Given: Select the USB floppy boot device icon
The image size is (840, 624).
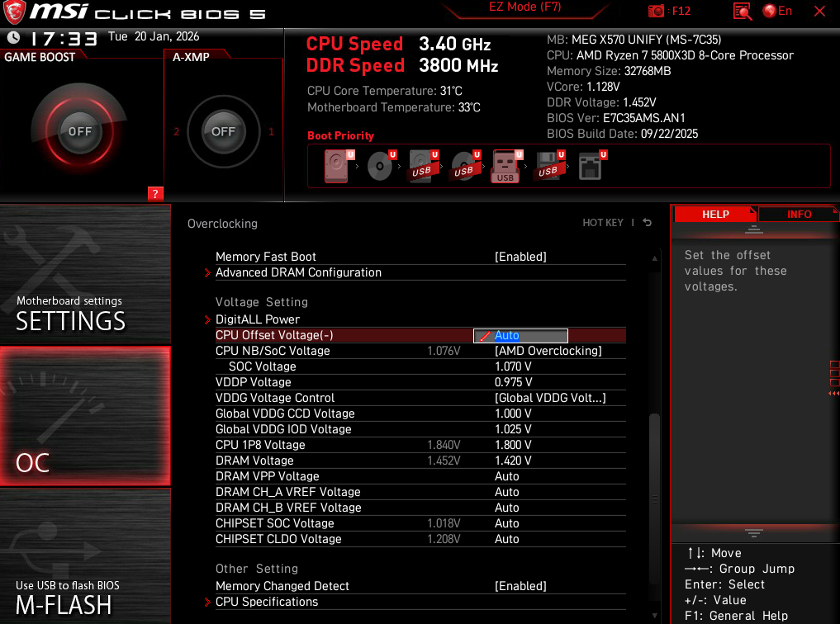Looking at the screenshot, I should point(549,166).
